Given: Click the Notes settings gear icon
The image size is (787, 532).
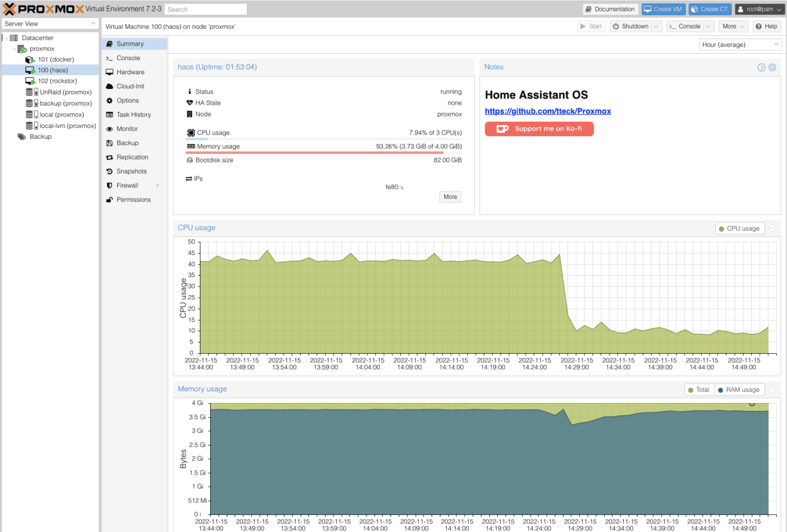Looking at the screenshot, I should tap(772, 67).
